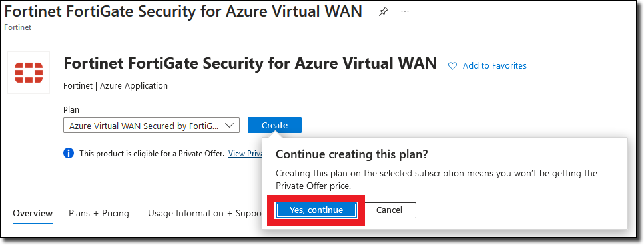Click the Plan field label
This screenshot has height=245, width=644.
(71, 110)
